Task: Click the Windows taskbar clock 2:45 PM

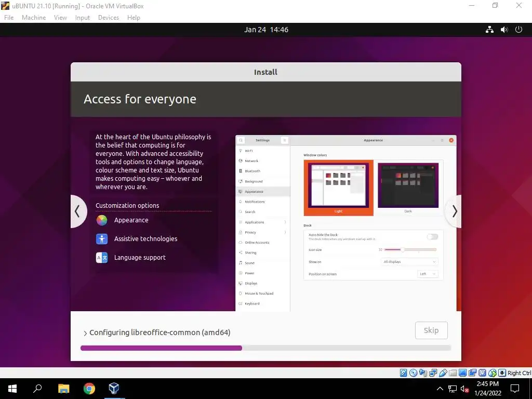Action: [487, 389]
